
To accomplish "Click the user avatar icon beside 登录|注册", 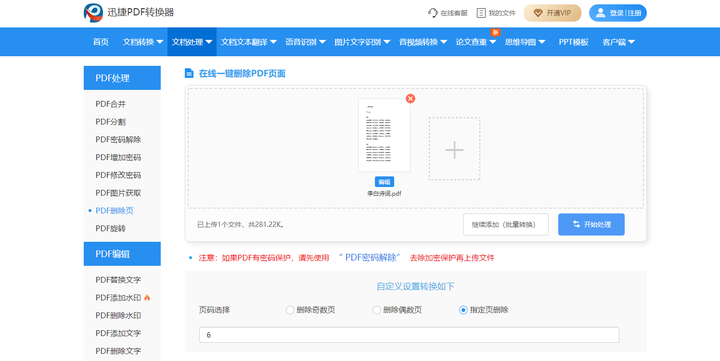I will pyautogui.click(x=600, y=13).
